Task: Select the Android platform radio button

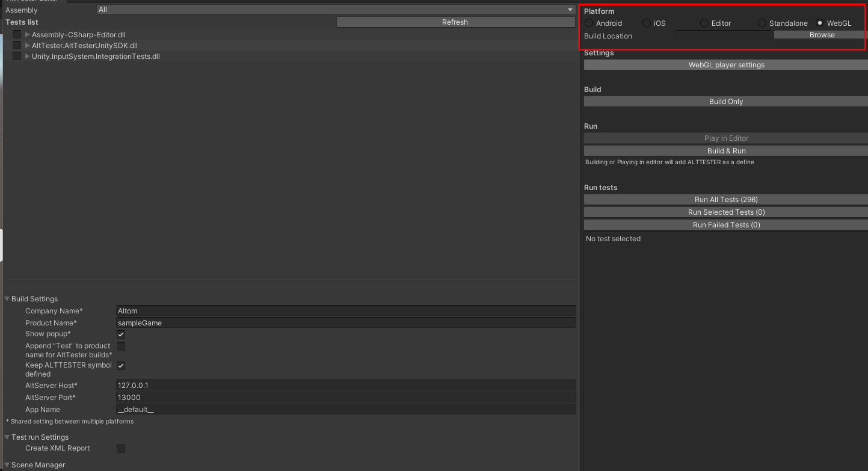Action: click(588, 23)
